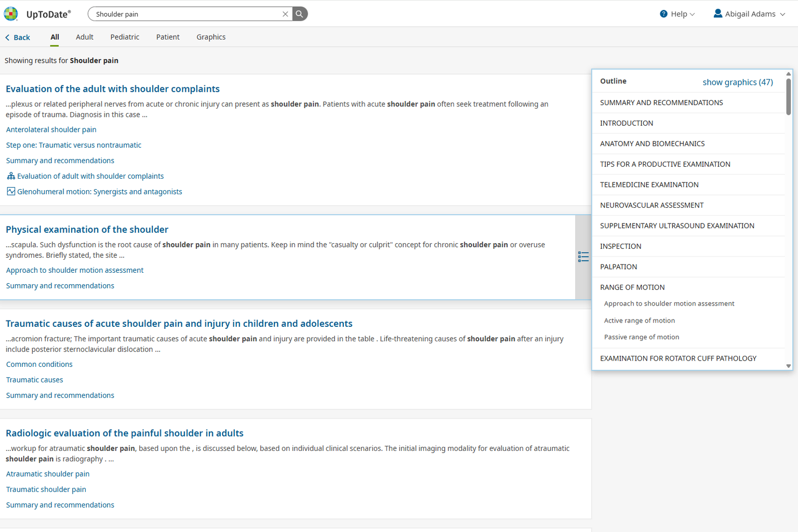Open the Glenohumeral motion graphic icon
This screenshot has height=532, width=798.
click(11, 192)
